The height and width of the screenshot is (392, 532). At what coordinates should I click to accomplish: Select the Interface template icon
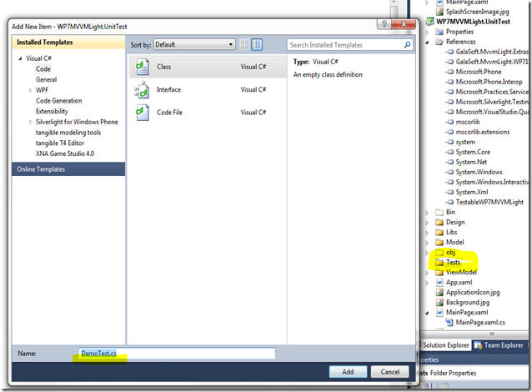pyautogui.click(x=142, y=89)
